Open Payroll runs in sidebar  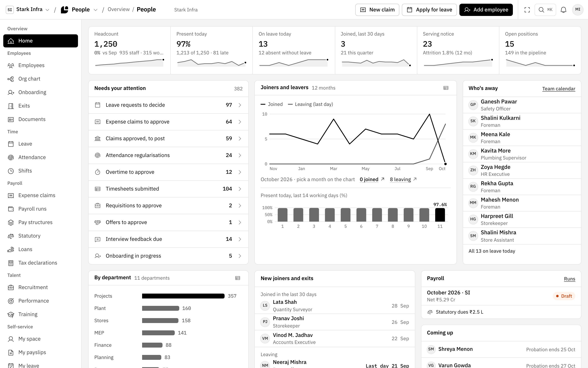[x=41, y=209]
